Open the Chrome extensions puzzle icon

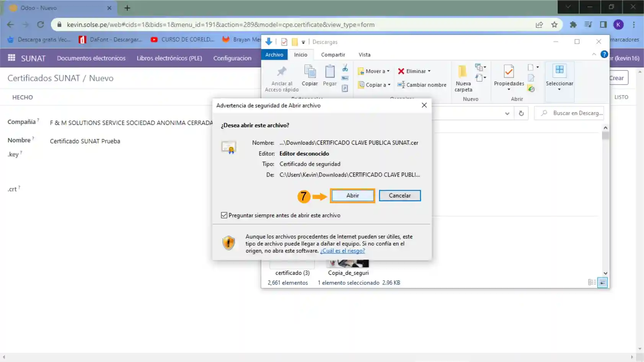(573, 24)
